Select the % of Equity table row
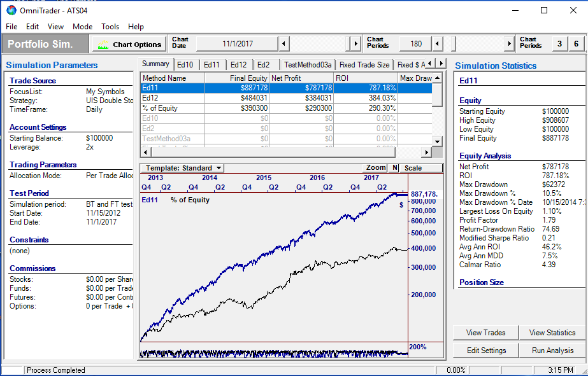588x376 pixels. (286, 108)
